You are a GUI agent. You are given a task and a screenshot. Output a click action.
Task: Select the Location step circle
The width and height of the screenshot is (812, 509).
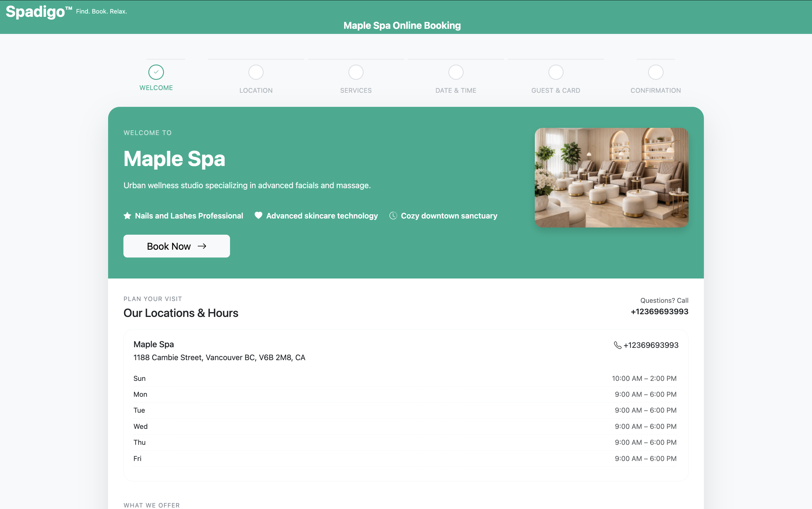[255, 72]
